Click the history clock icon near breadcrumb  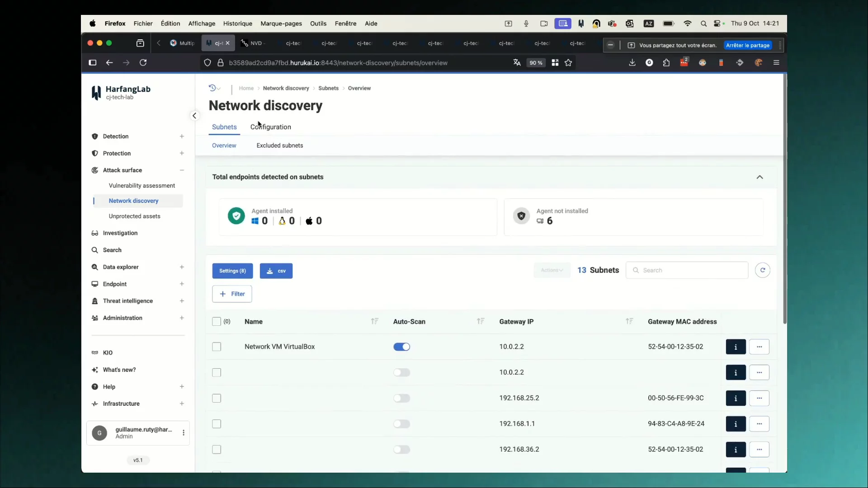212,88
